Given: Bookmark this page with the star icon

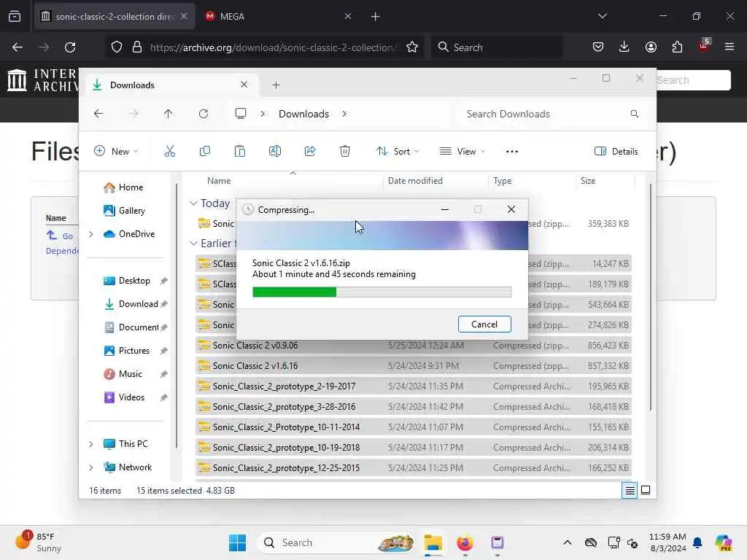Looking at the screenshot, I should pyautogui.click(x=412, y=47).
